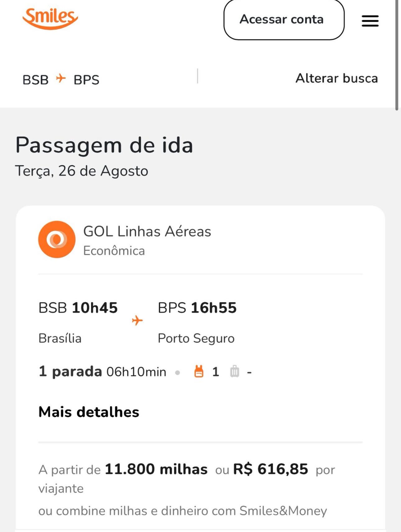Click Alterar busca link
The width and height of the screenshot is (401, 532).
[x=337, y=78]
